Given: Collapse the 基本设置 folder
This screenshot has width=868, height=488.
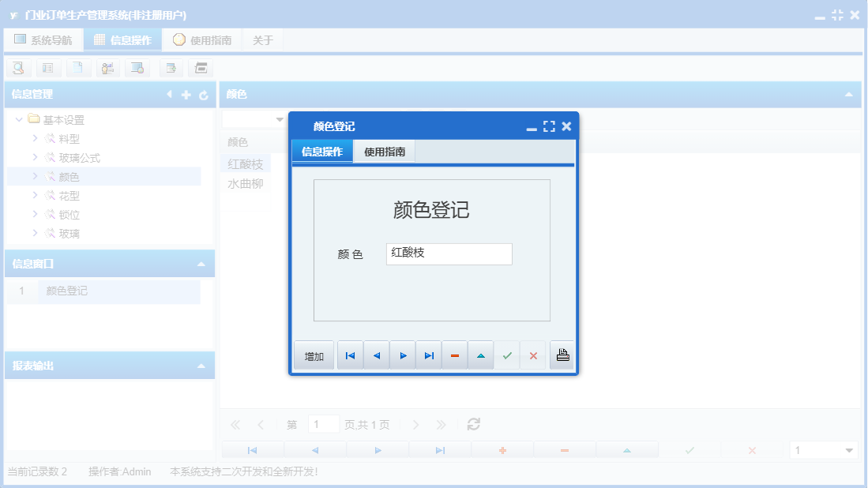Looking at the screenshot, I should pos(19,119).
